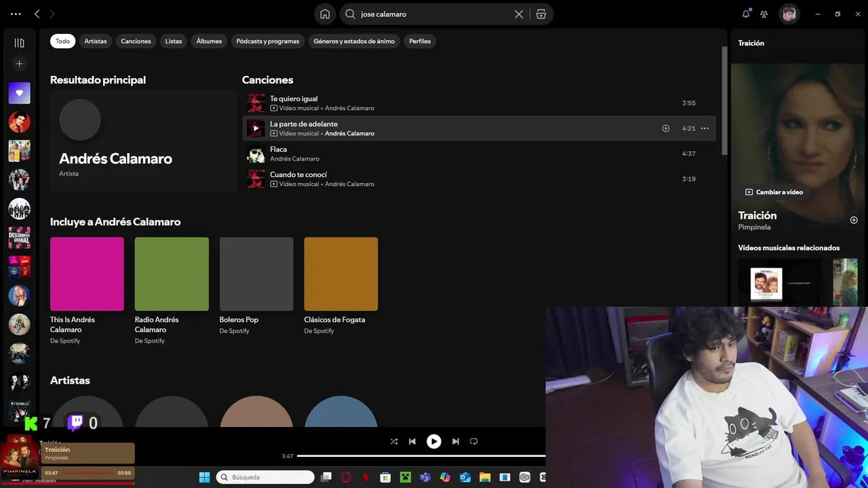Open artist link under Flaca
The height and width of the screenshot is (488, 868).
(x=294, y=159)
